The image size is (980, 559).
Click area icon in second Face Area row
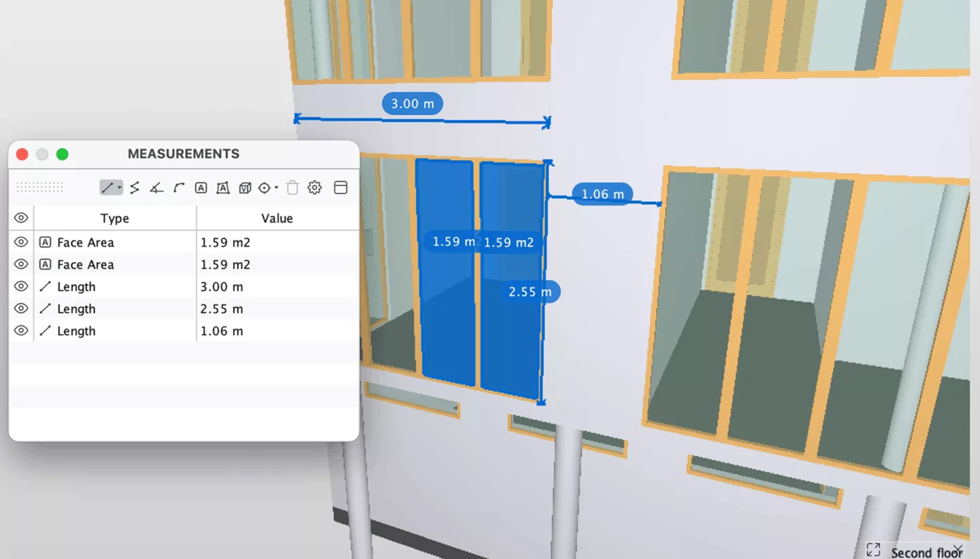click(45, 264)
